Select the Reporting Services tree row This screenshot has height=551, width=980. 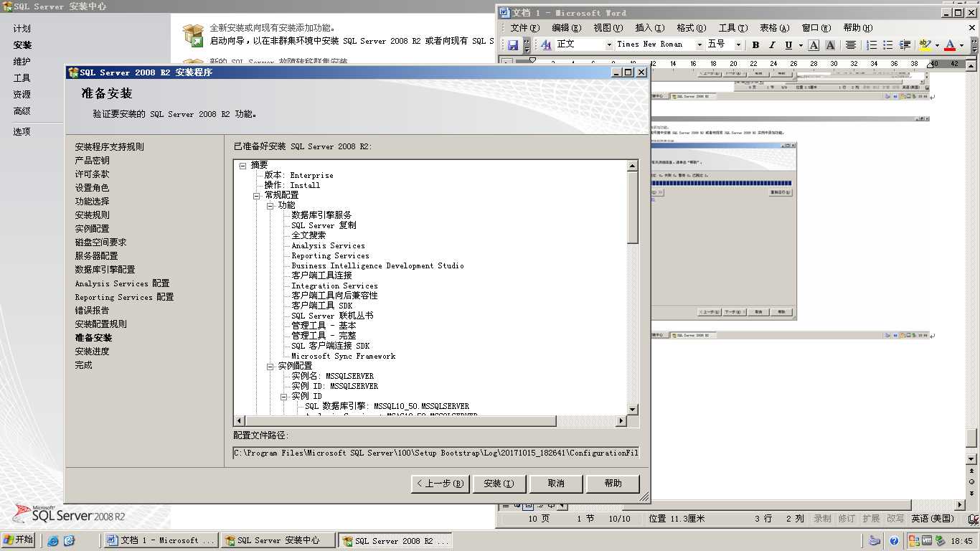[330, 255]
